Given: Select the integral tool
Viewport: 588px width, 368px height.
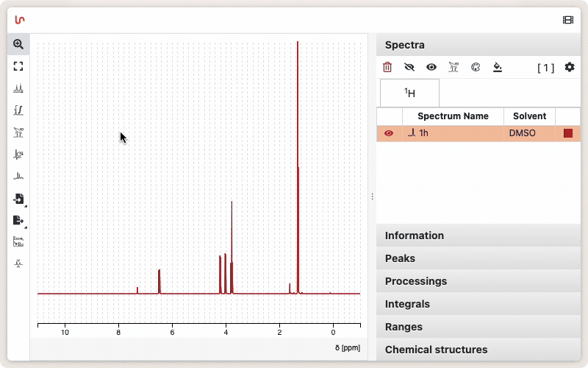Looking at the screenshot, I should click(x=18, y=110).
